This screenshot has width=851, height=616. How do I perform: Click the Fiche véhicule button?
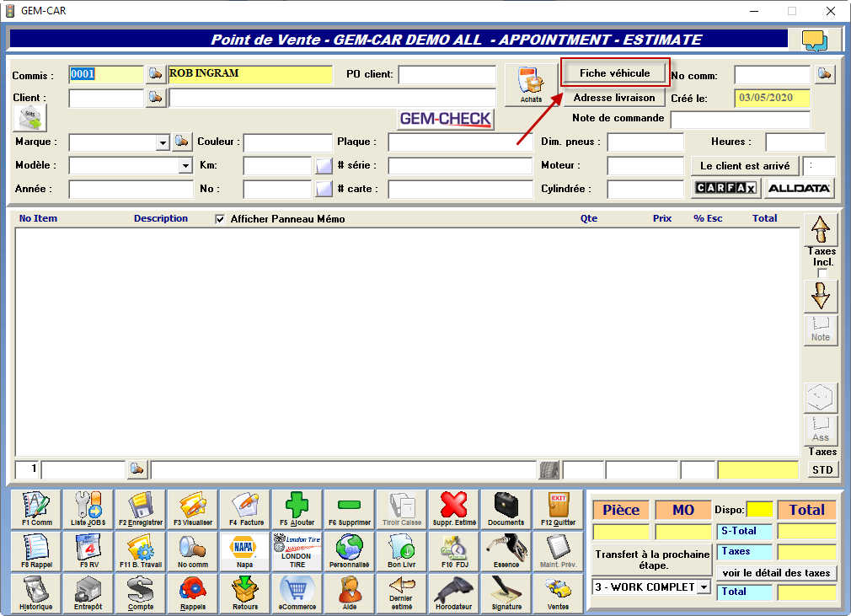614,73
